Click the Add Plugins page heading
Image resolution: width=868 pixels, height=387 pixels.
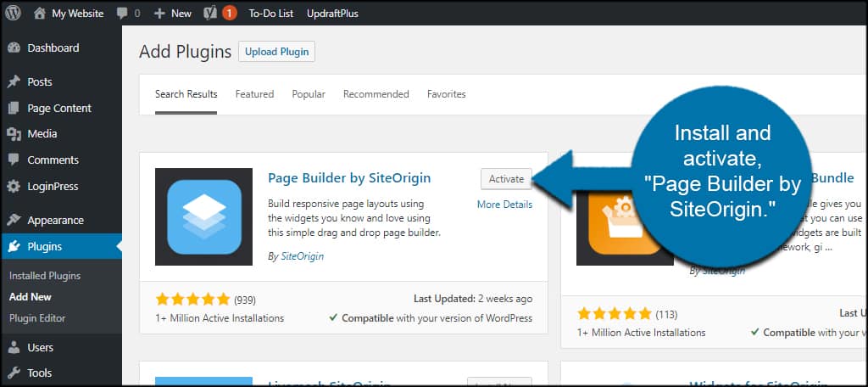[185, 52]
